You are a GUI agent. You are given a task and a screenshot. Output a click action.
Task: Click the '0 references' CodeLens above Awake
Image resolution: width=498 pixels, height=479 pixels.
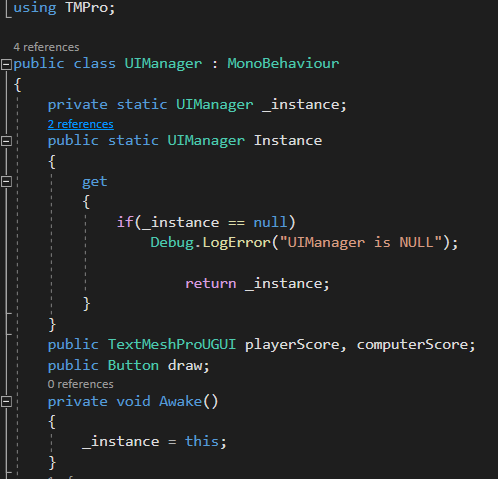pos(81,384)
